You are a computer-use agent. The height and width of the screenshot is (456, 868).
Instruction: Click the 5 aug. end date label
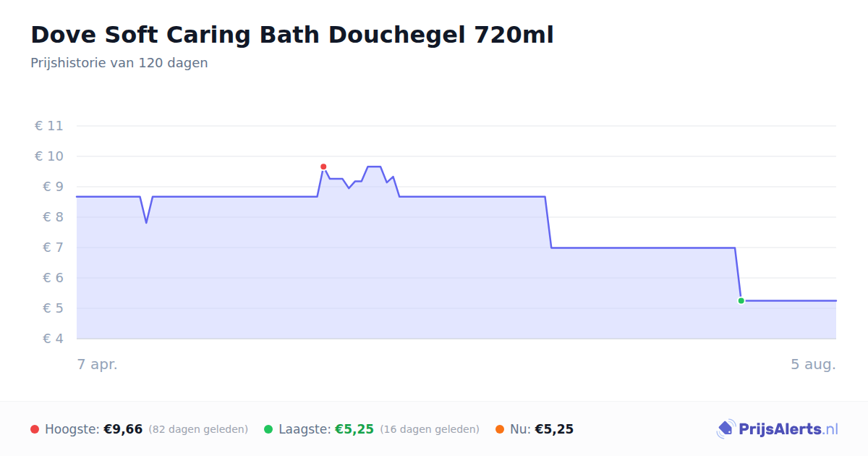click(813, 364)
